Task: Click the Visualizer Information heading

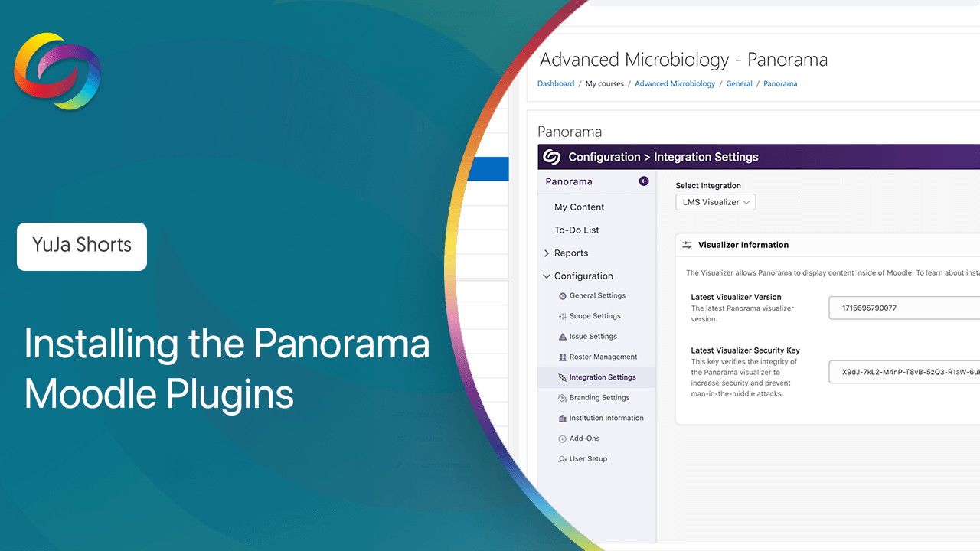Action: click(x=743, y=245)
